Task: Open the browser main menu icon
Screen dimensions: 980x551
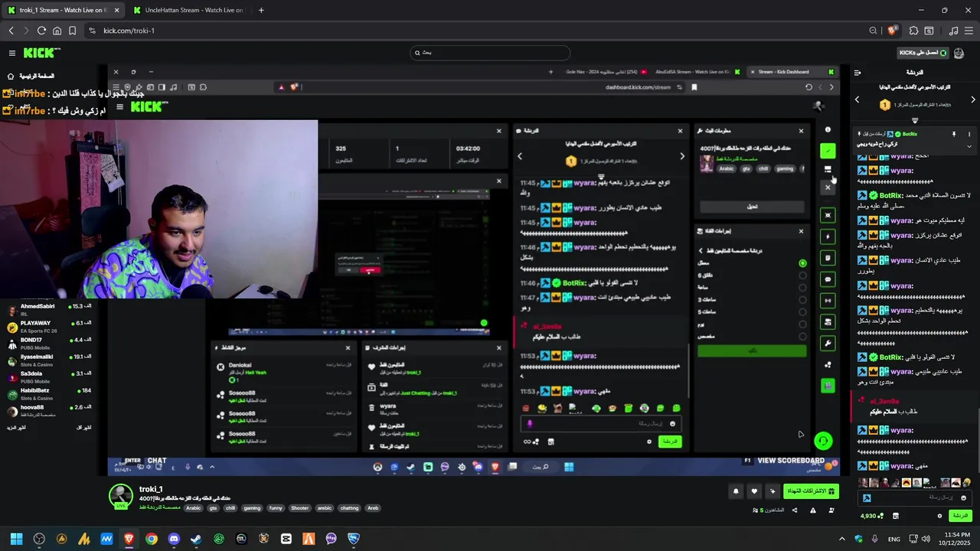Action: [x=970, y=31]
